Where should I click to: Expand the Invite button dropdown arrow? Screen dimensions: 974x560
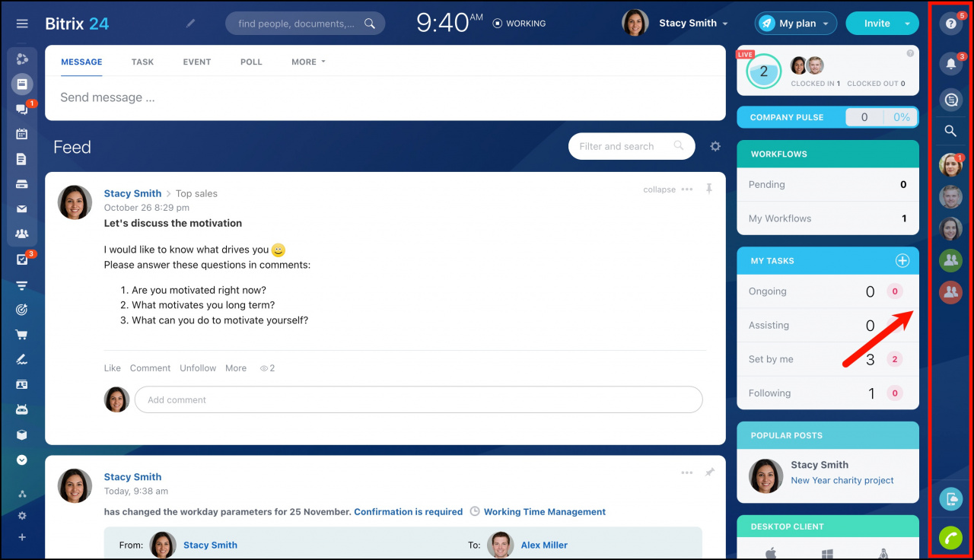pyautogui.click(x=907, y=24)
